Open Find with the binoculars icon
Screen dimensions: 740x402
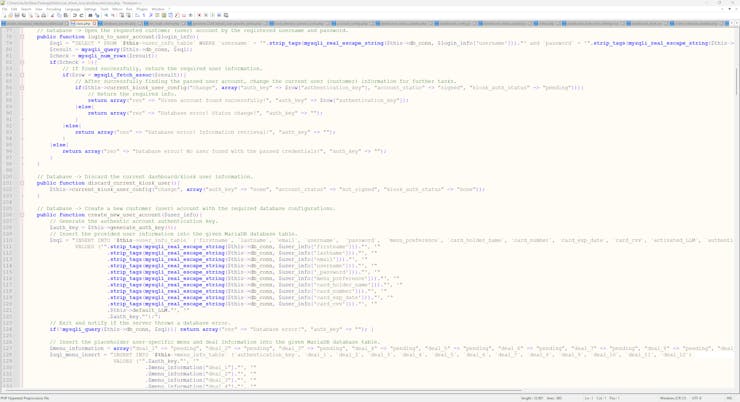90,15
